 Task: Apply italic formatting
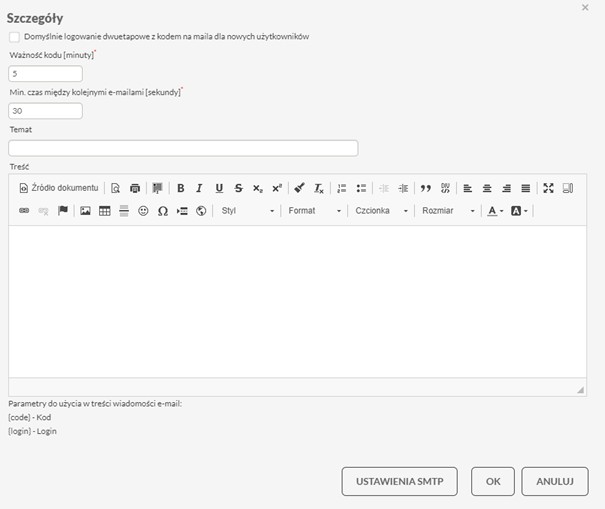(200, 188)
